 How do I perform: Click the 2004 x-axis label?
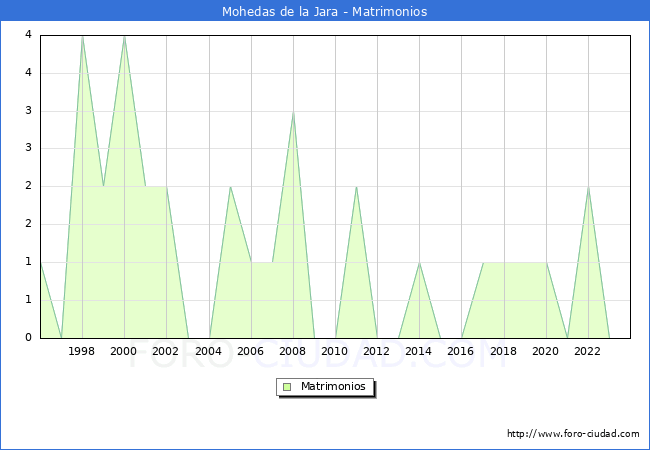[x=209, y=351]
